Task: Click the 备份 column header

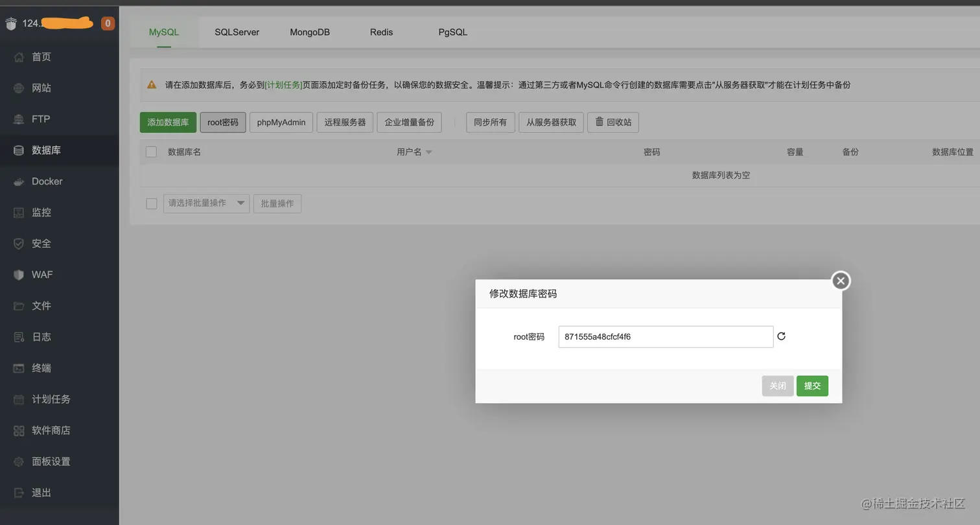Action: [x=850, y=152]
